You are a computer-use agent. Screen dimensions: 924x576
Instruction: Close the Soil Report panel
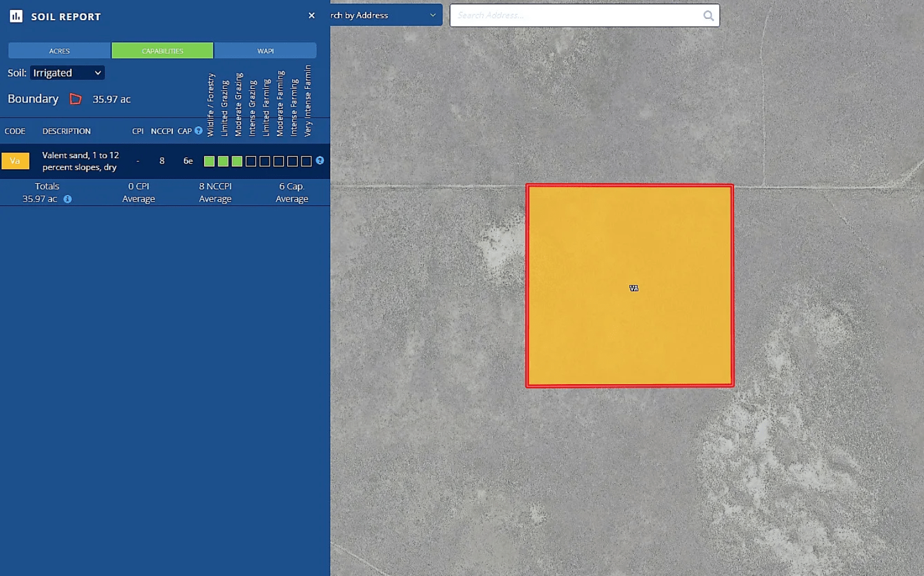pyautogui.click(x=311, y=15)
